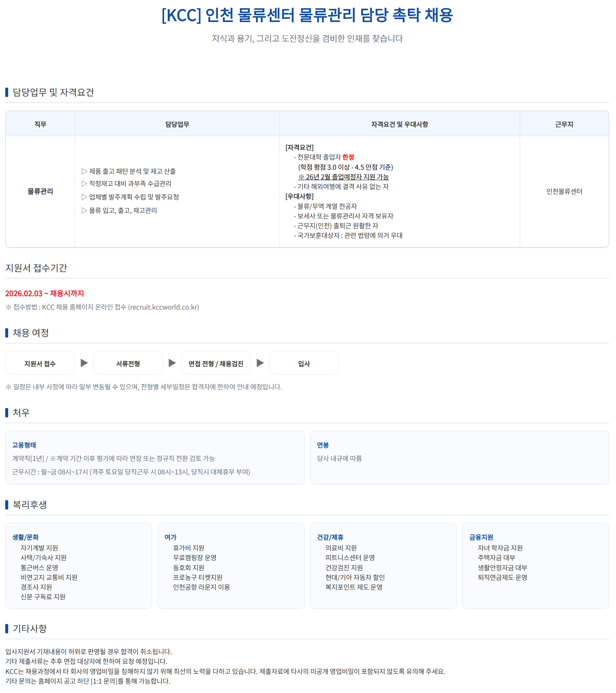The height and width of the screenshot is (693, 616).
Task: Click the 고용형태 card title
Action: [24, 445]
